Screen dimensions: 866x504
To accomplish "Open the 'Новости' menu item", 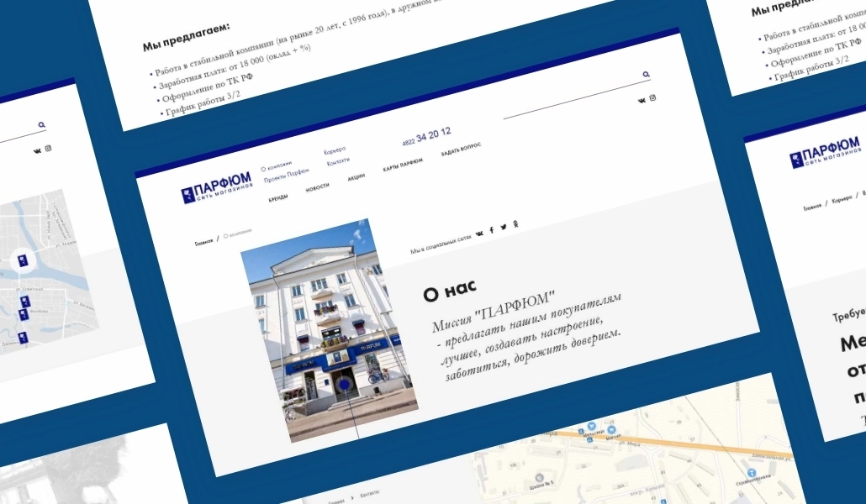I will click(317, 188).
